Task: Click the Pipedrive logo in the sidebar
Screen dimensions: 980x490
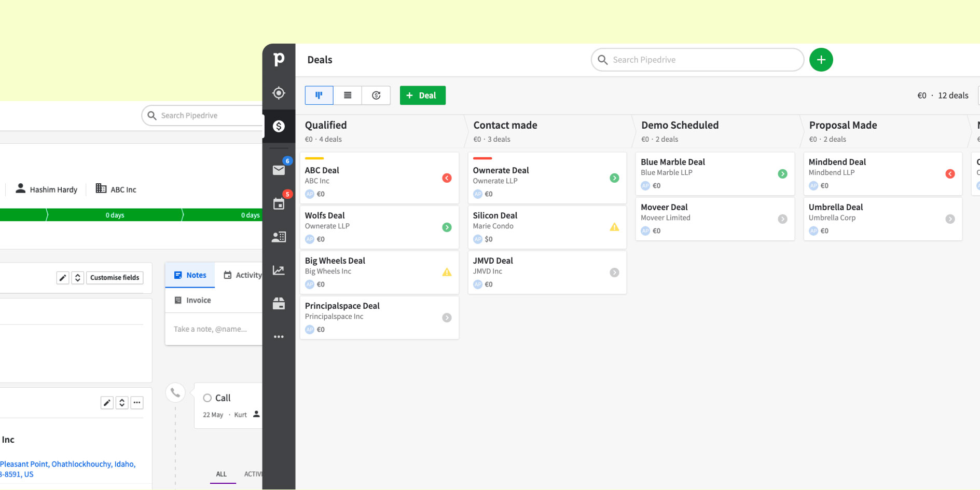Action: tap(279, 60)
